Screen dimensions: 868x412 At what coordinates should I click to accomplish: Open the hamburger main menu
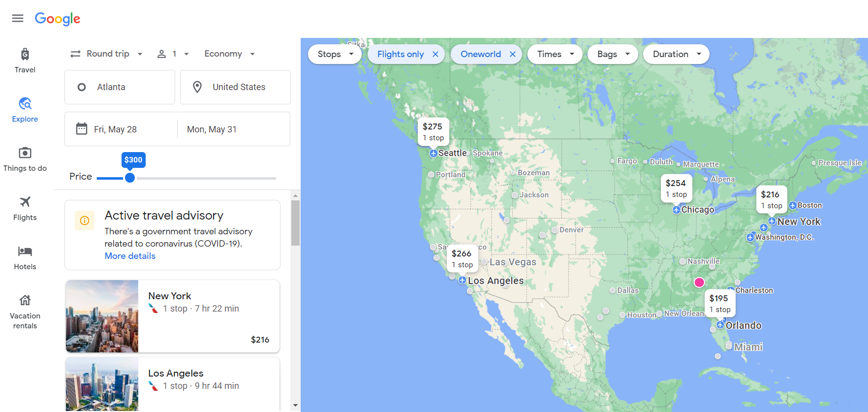click(18, 18)
